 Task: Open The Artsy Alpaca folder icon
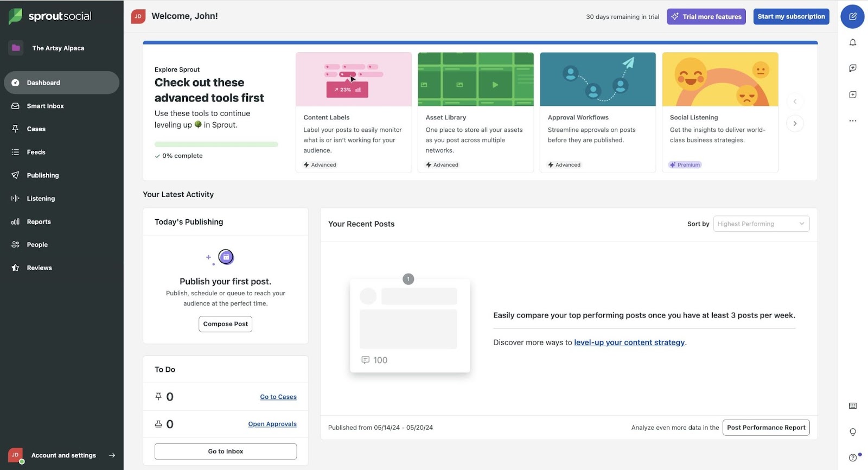tap(16, 48)
